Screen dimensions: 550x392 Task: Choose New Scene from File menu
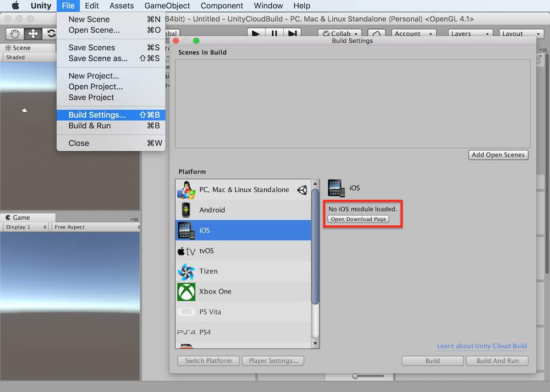click(x=111, y=19)
